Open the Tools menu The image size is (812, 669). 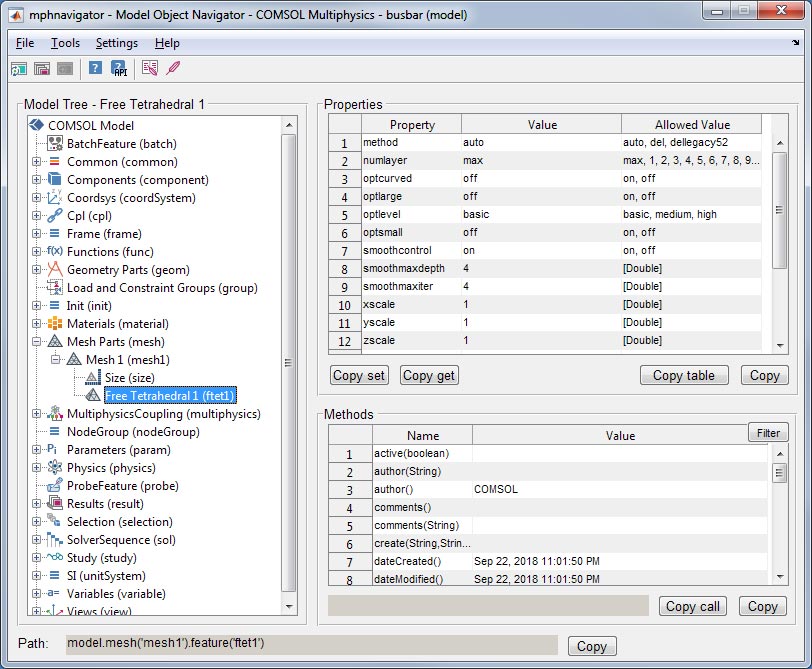tap(65, 43)
